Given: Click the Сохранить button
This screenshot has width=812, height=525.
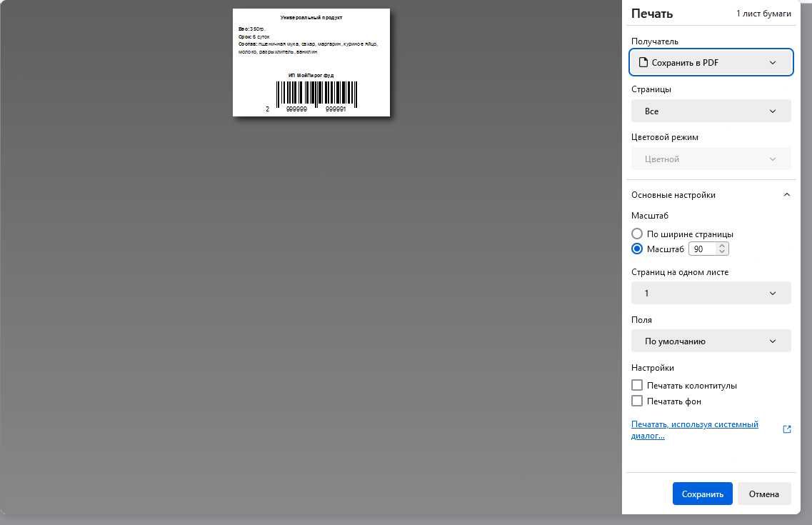Looking at the screenshot, I should click(x=702, y=494).
